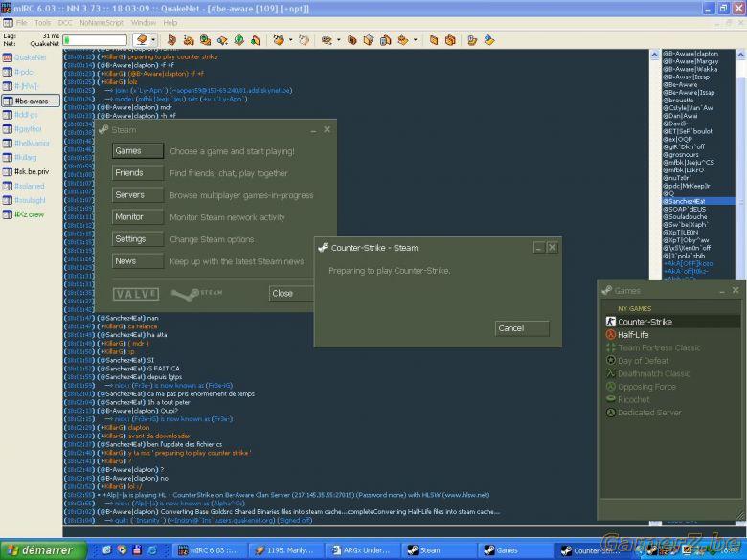Click the VALVE logo in Steam window
The image size is (747, 560).
coord(136,294)
